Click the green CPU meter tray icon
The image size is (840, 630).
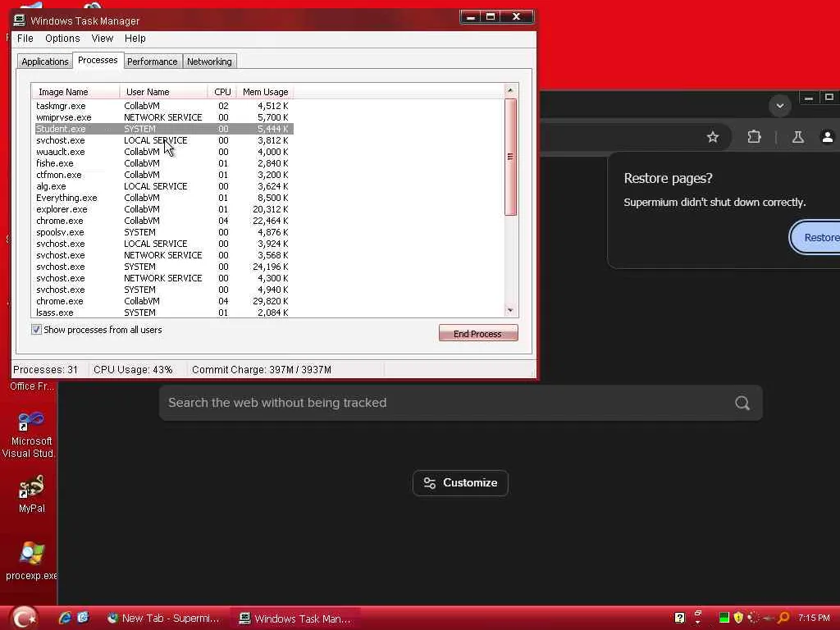[x=724, y=618]
